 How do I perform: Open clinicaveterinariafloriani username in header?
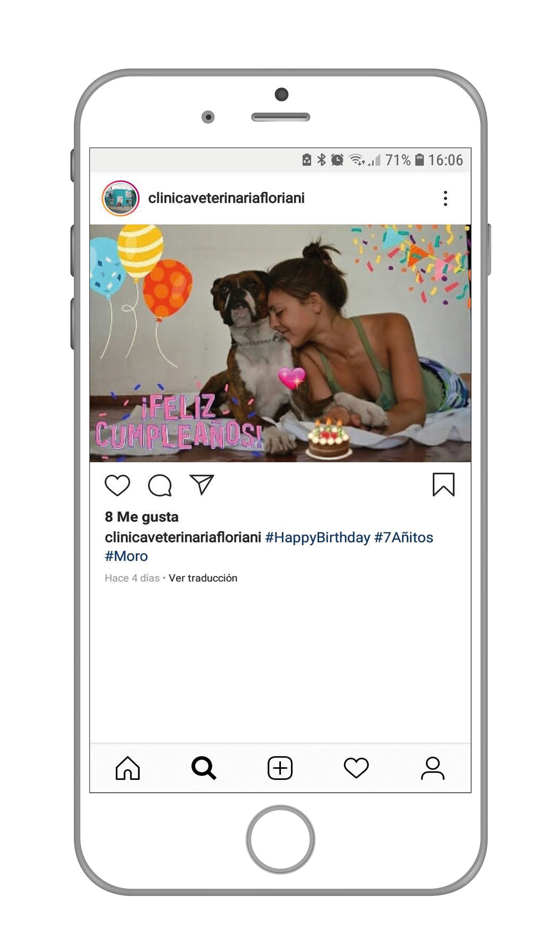(x=226, y=198)
